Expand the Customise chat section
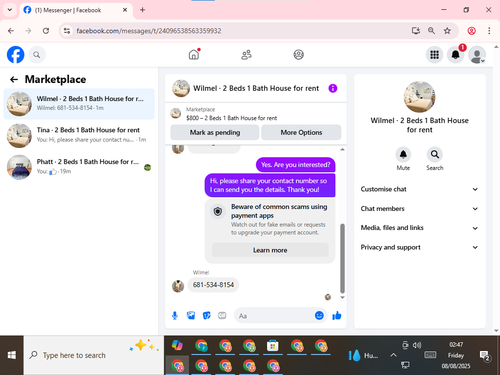The width and height of the screenshot is (500, 375). pyautogui.click(x=419, y=189)
